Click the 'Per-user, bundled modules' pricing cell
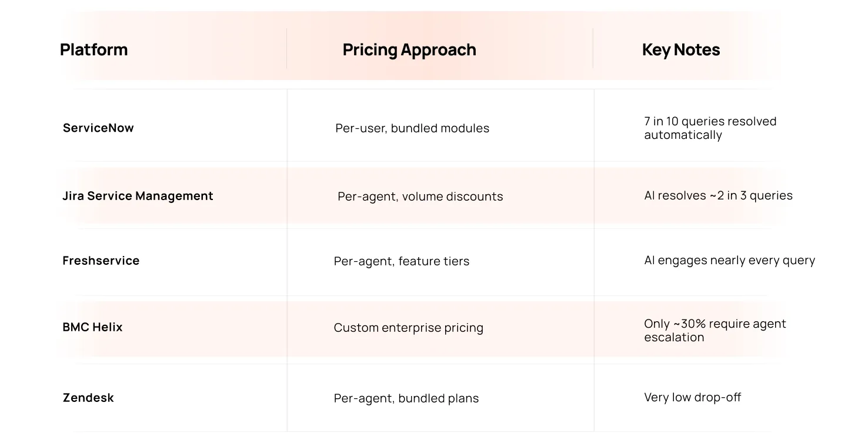 pyautogui.click(x=412, y=128)
